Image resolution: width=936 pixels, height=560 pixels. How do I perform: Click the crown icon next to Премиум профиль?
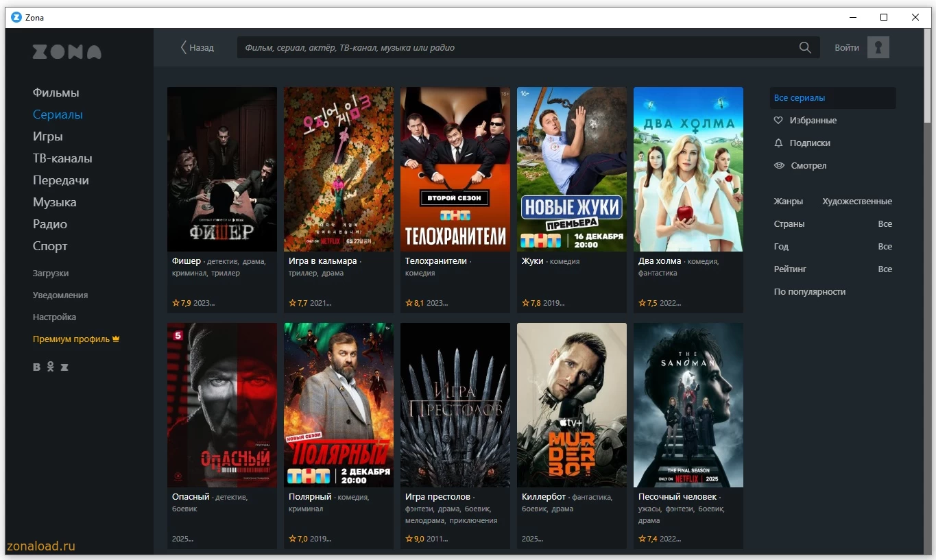[116, 339]
